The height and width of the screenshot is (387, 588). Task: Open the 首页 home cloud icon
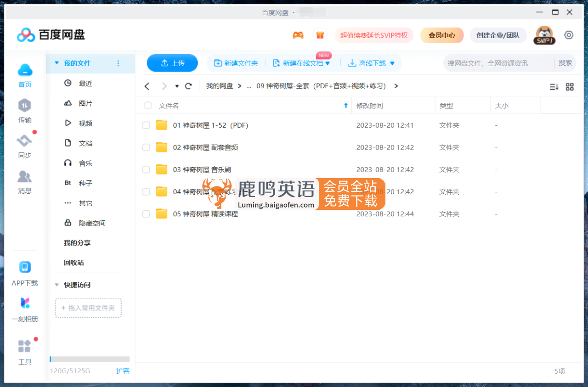coord(25,70)
